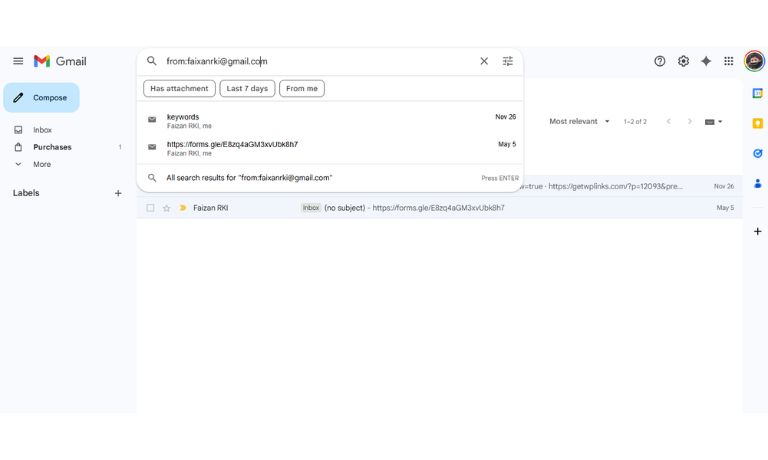Click the magnifier beside All search results
The image size is (768, 460).
click(152, 178)
